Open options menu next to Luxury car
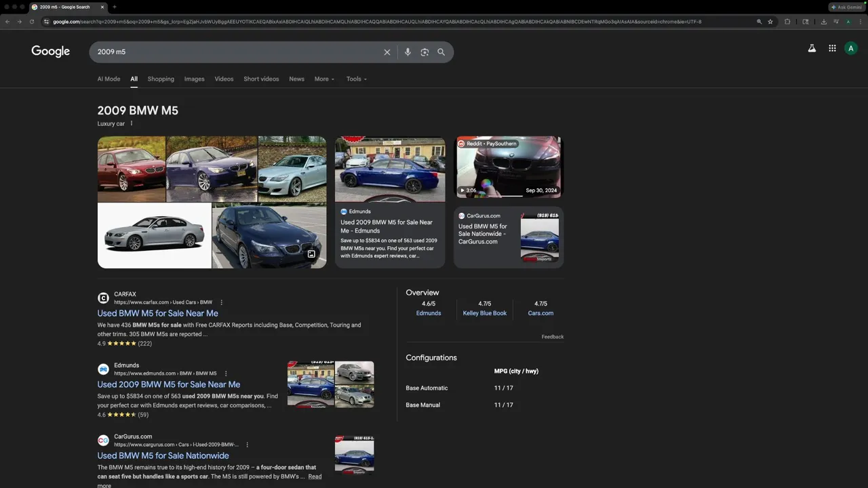868x488 pixels. [x=132, y=123]
